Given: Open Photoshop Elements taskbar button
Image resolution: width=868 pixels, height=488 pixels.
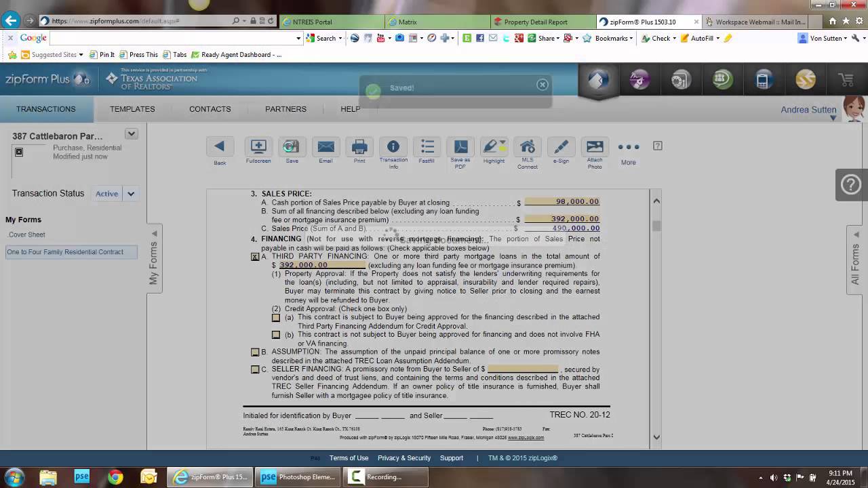Looking at the screenshot, I should [x=298, y=477].
